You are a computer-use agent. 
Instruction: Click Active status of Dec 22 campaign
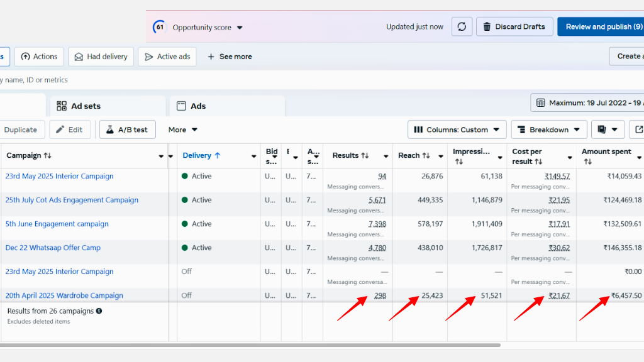196,248
